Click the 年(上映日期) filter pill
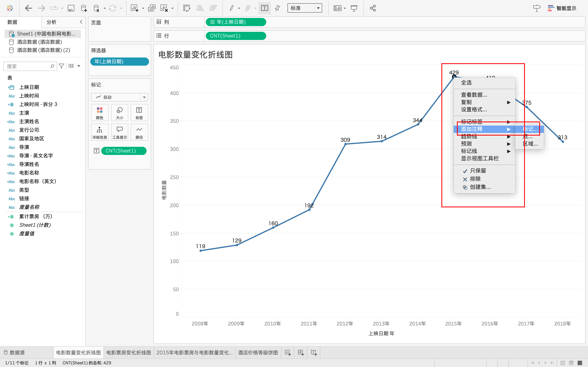This screenshot has height=367, width=588. pos(119,62)
